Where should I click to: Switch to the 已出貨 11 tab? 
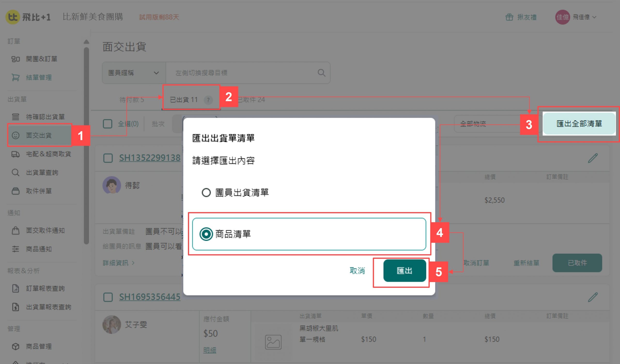[x=184, y=100]
